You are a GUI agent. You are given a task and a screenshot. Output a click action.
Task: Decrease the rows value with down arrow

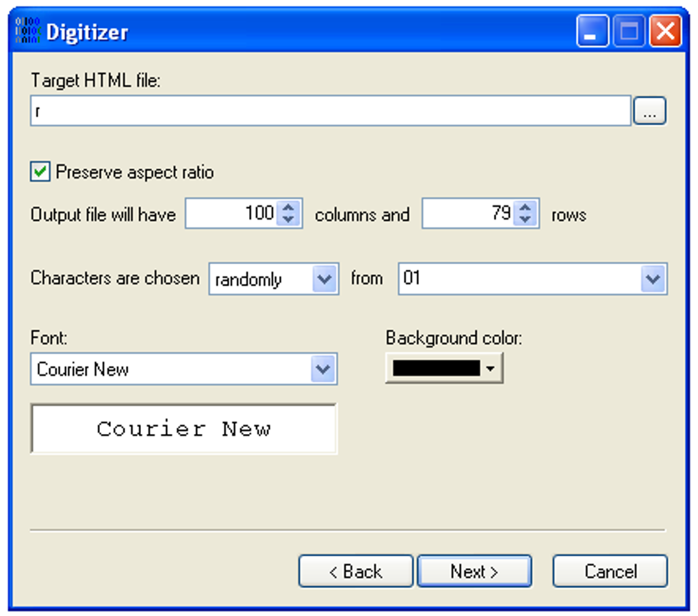526,219
